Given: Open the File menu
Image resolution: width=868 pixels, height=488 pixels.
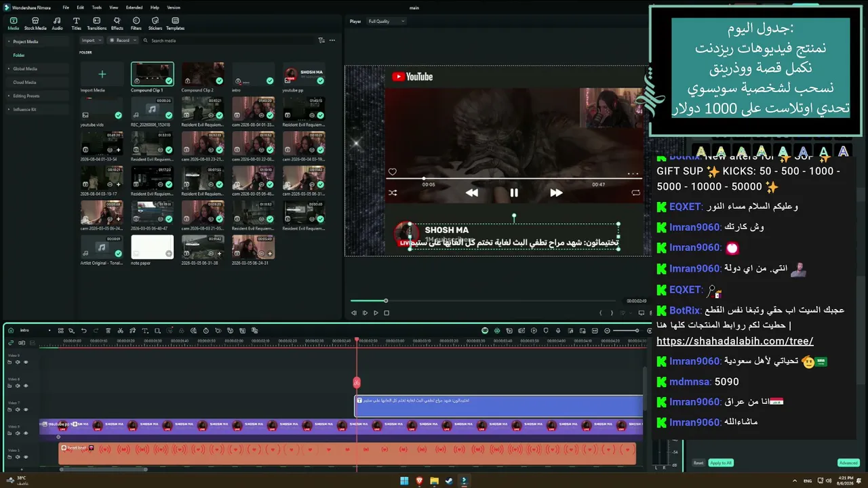Looking at the screenshot, I should click(x=66, y=7).
